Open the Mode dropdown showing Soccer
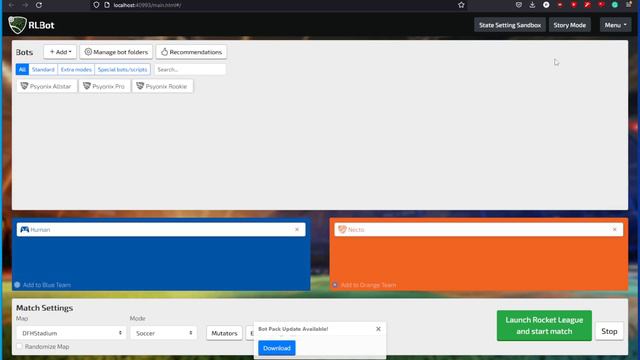The height and width of the screenshot is (360, 640). (163, 333)
